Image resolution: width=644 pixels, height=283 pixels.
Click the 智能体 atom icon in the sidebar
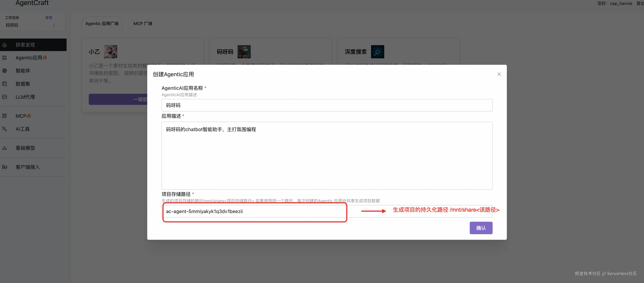[x=5, y=71]
